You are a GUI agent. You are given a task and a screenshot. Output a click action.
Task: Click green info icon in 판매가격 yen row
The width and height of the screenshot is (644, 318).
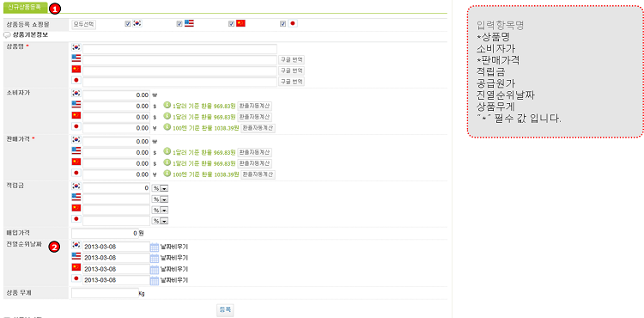click(167, 174)
